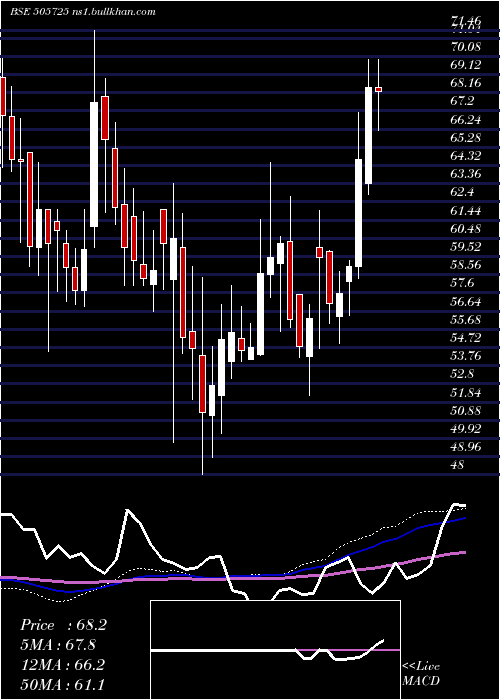This screenshot has height=700, width=500.
Task: Click the 60.48 price axis label
Action: click(x=466, y=229)
